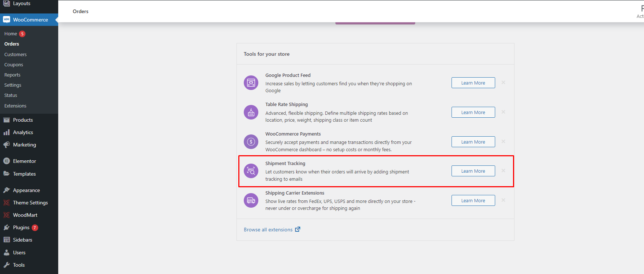644x274 pixels.
Task: Open Learn More for Shipment Tracking
Action: pyautogui.click(x=473, y=171)
